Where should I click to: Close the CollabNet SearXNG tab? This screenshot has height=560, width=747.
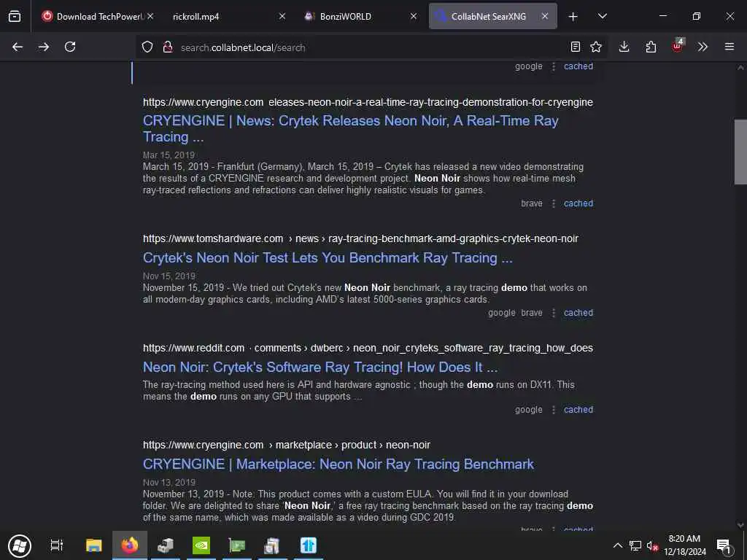[x=545, y=16]
